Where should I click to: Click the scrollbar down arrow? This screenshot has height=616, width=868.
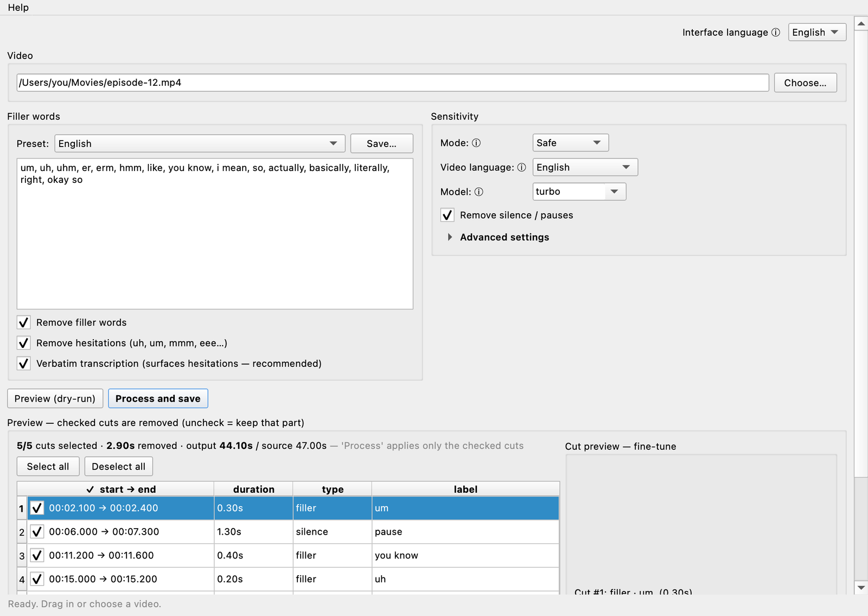861,587
